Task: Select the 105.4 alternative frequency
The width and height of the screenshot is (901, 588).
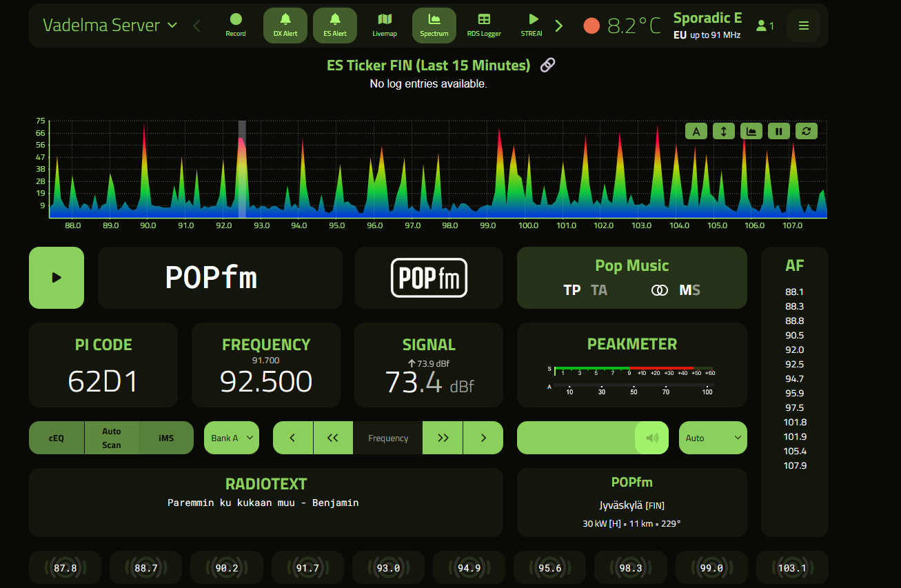Action: click(794, 451)
